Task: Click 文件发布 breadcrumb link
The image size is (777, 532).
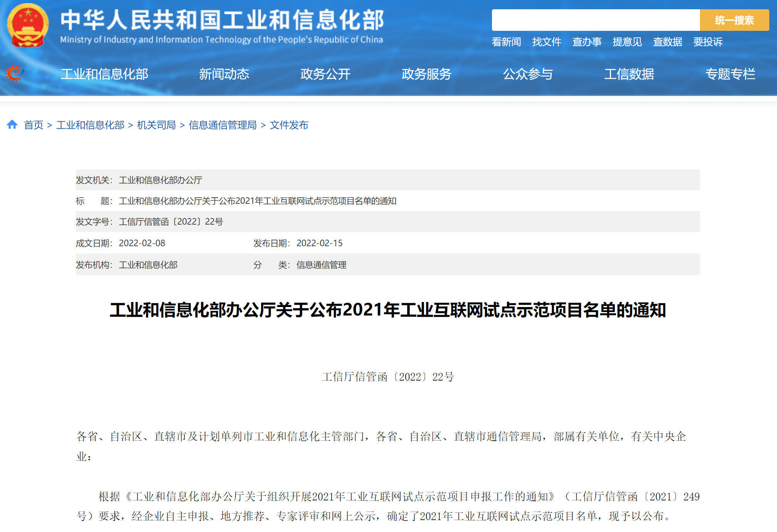Action: [289, 125]
